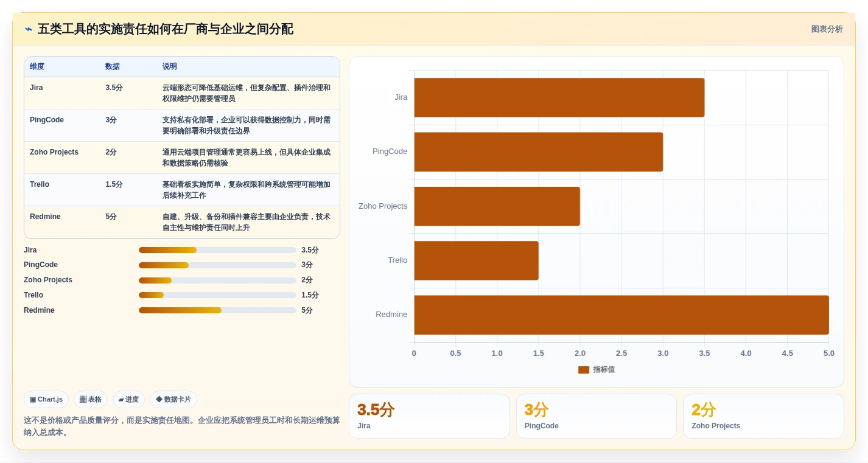Click the 5.0 x-axis tick label

[x=829, y=353]
